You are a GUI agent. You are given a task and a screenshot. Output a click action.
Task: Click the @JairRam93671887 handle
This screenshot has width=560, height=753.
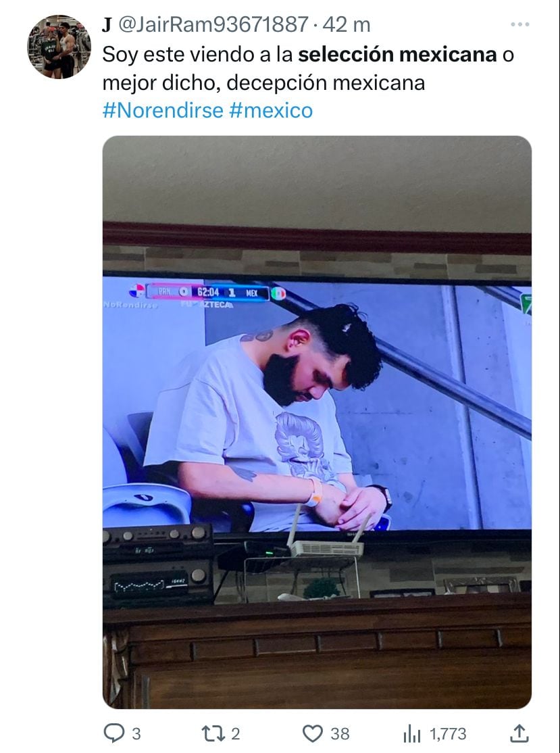pos(213,24)
